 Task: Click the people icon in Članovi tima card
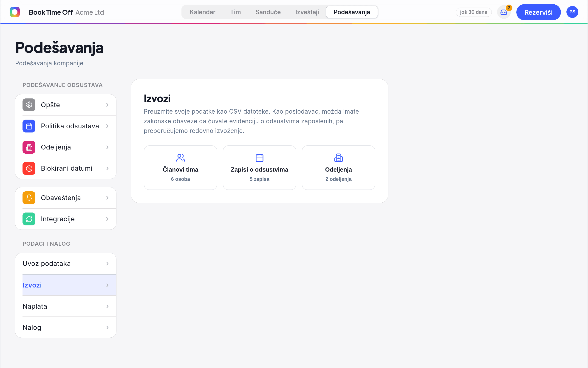tap(181, 158)
